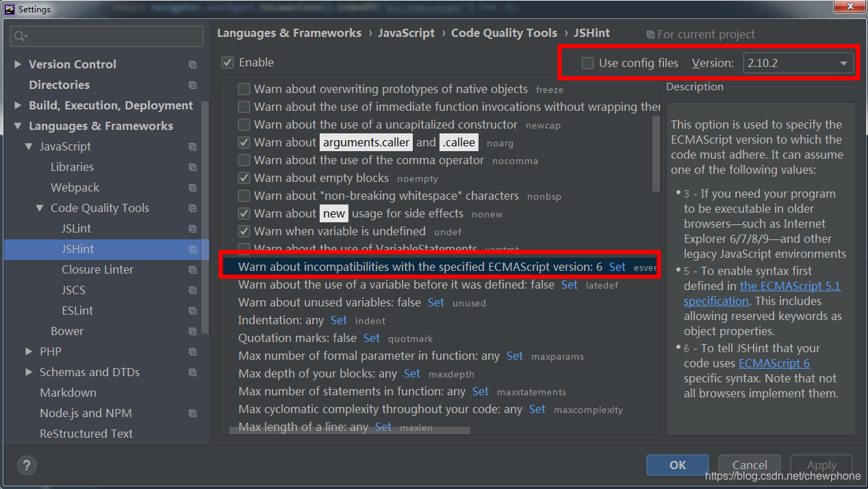Open Markdown settings page
This screenshot has height=489, width=868.
pyautogui.click(x=68, y=393)
